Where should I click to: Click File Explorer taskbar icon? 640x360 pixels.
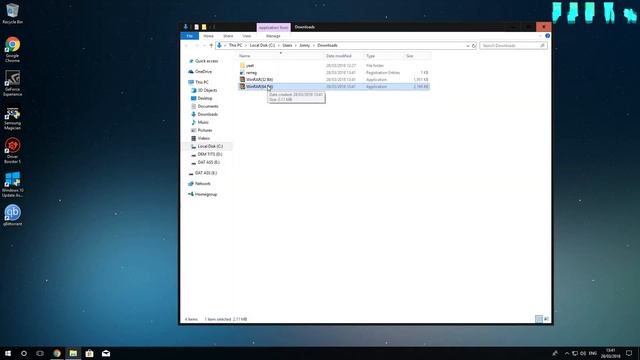pyautogui.click(x=73, y=353)
